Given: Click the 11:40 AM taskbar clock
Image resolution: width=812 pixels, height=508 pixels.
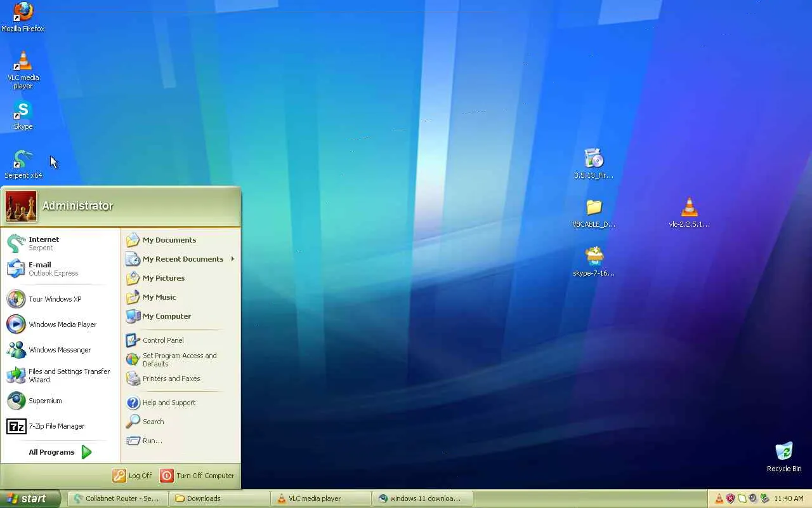Looking at the screenshot, I should coord(789,499).
